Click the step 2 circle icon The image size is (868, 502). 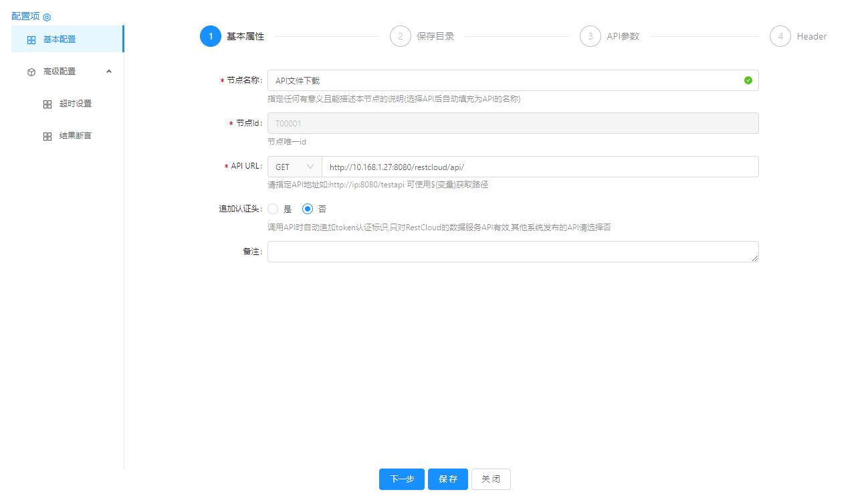pos(401,36)
